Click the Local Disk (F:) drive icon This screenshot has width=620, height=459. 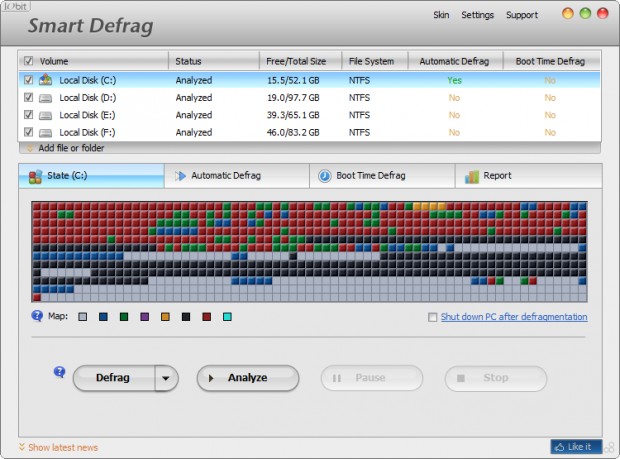(45, 133)
